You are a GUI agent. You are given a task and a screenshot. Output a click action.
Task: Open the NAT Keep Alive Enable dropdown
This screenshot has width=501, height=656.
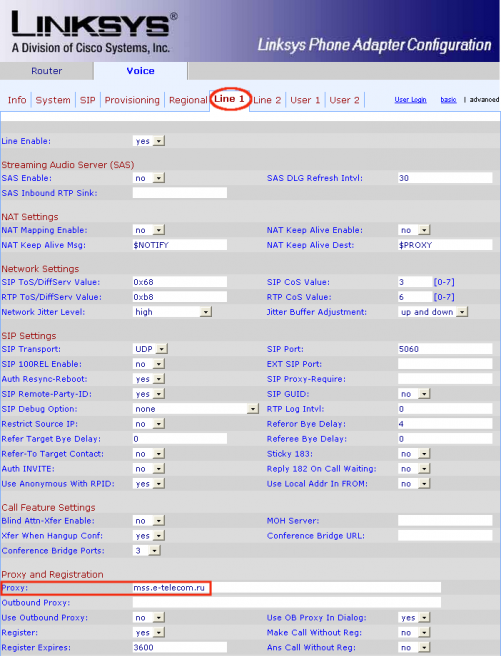click(x=414, y=230)
